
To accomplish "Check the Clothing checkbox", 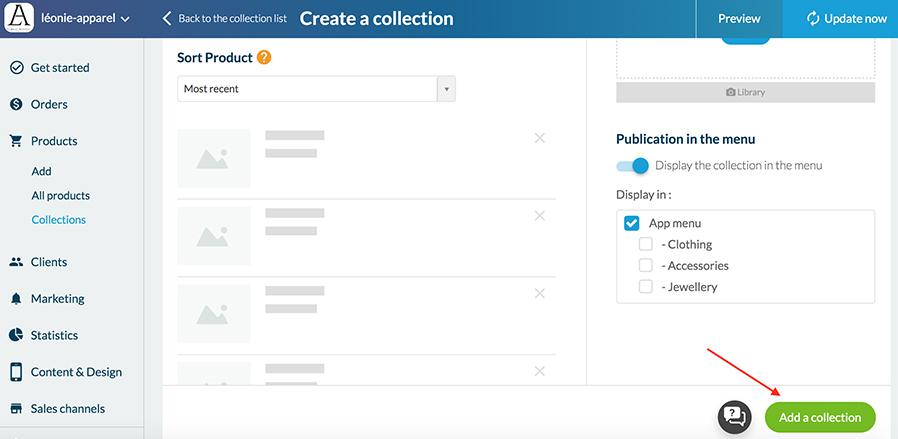I will [x=646, y=245].
